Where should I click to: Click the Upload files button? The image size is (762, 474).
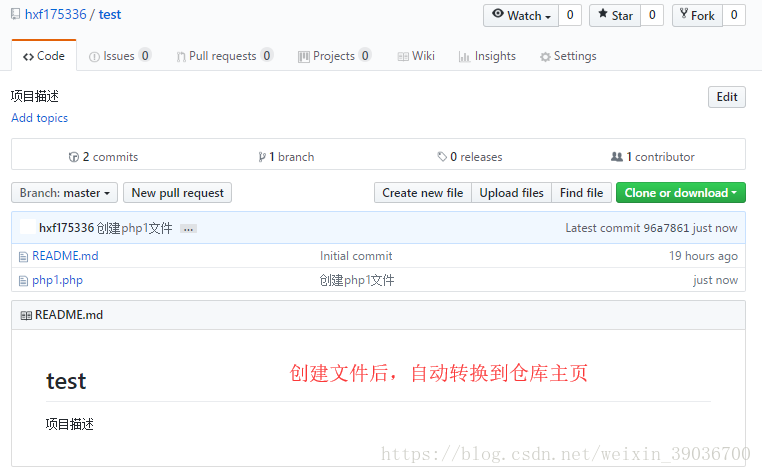point(511,193)
